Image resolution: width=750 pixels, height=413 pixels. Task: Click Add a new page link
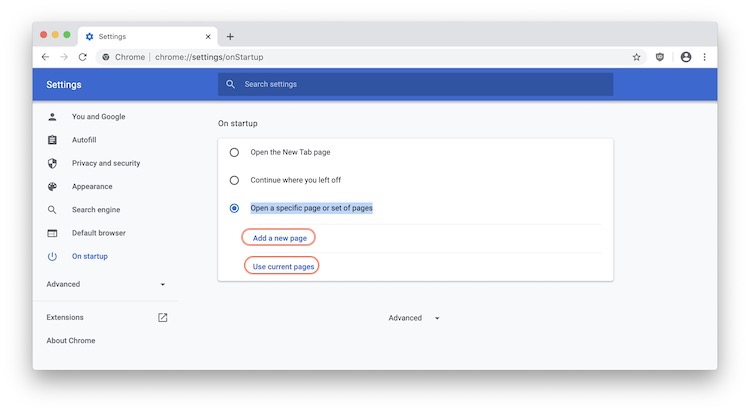click(x=279, y=238)
